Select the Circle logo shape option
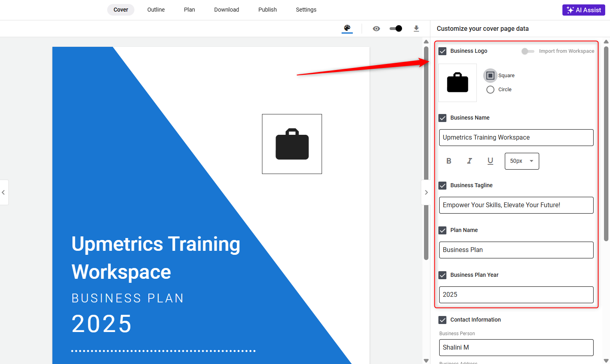Viewport: 610px width, 364px height. [x=490, y=90]
